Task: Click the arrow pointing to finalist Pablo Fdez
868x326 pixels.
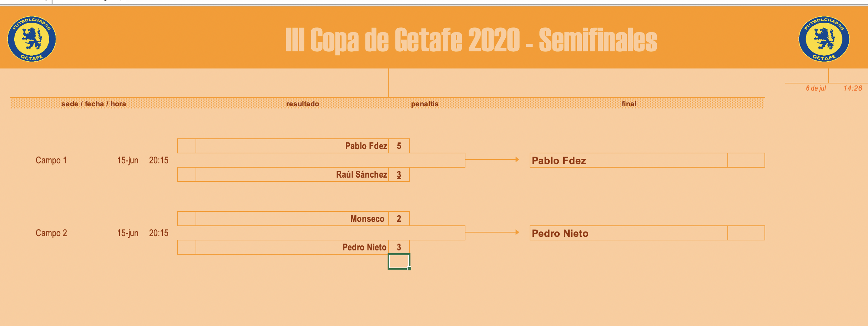Action: coord(492,159)
